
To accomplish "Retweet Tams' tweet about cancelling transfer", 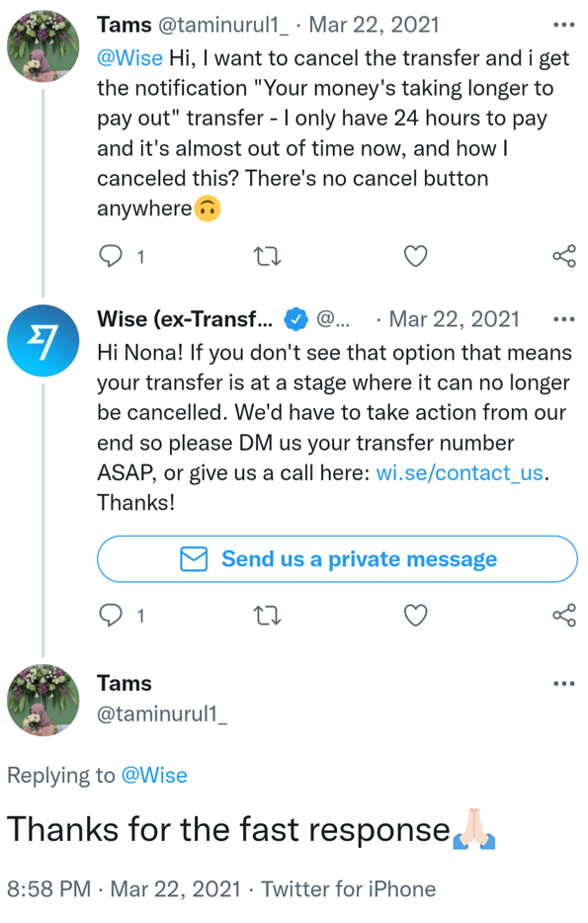I will click(x=267, y=257).
